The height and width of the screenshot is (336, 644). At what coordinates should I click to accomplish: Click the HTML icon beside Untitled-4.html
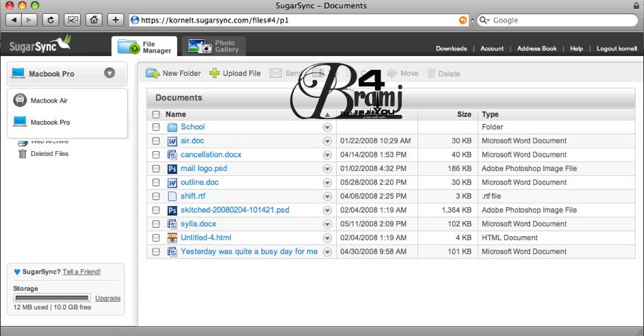click(172, 238)
